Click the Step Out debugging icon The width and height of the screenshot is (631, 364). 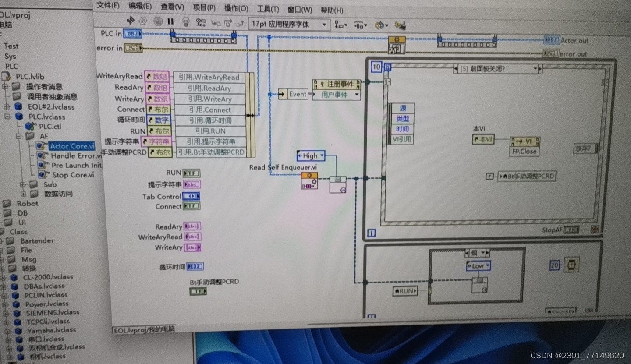(x=240, y=22)
